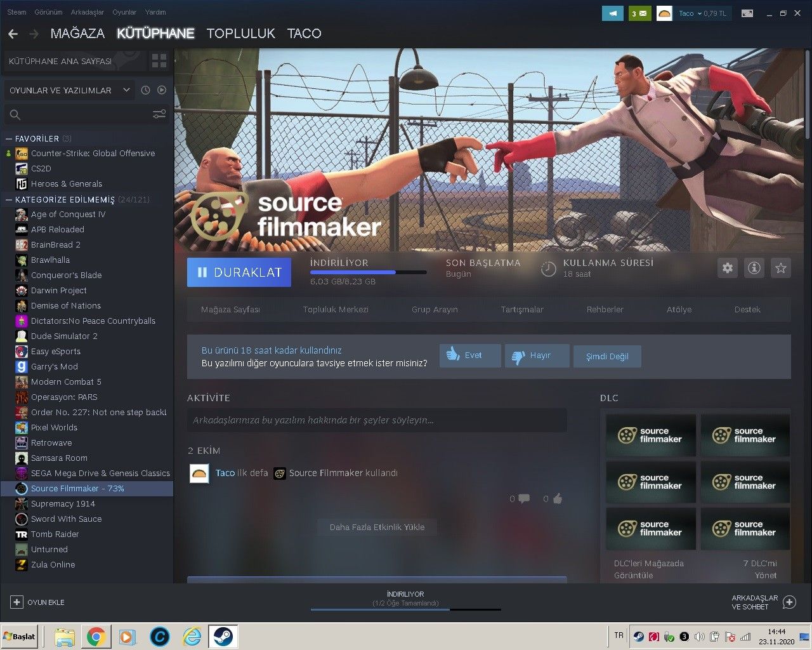Screen dimensions: 812x650
Task: Open media player icon in taskbar
Action: point(128,636)
